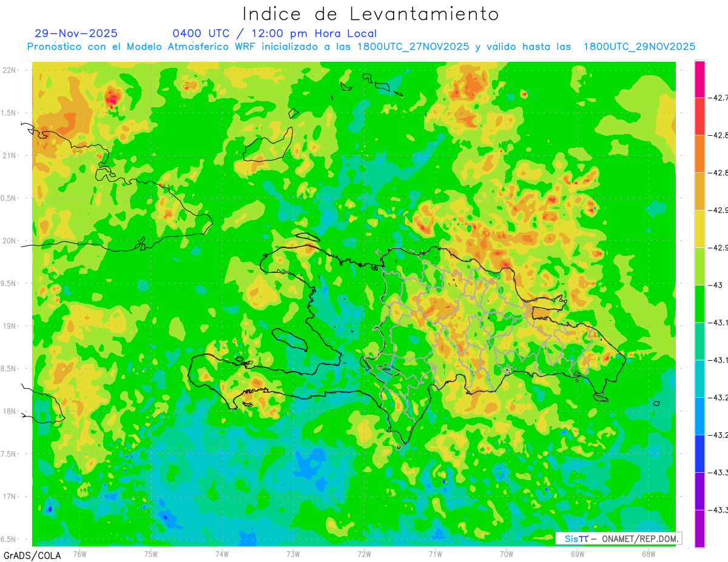Click the '17N' latitude label
The image size is (728, 562).
(x=10, y=497)
